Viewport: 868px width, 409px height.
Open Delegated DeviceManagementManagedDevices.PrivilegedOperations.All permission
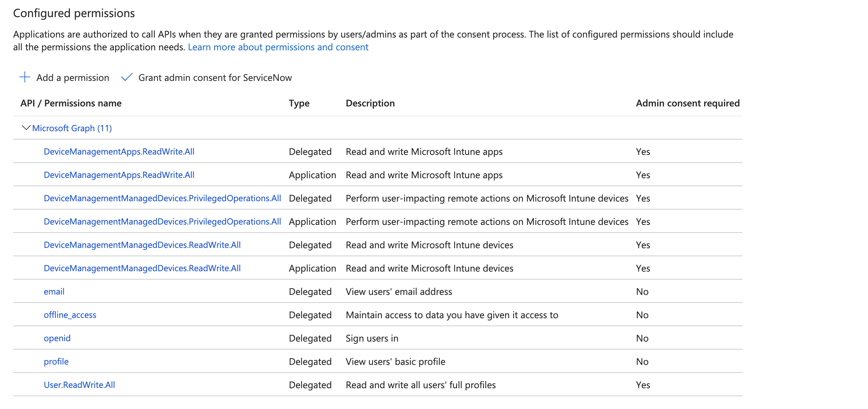tap(162, 198)
